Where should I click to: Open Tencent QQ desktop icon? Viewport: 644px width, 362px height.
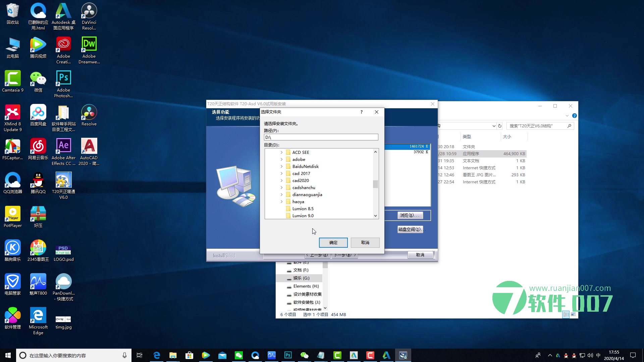coord(38,183)
